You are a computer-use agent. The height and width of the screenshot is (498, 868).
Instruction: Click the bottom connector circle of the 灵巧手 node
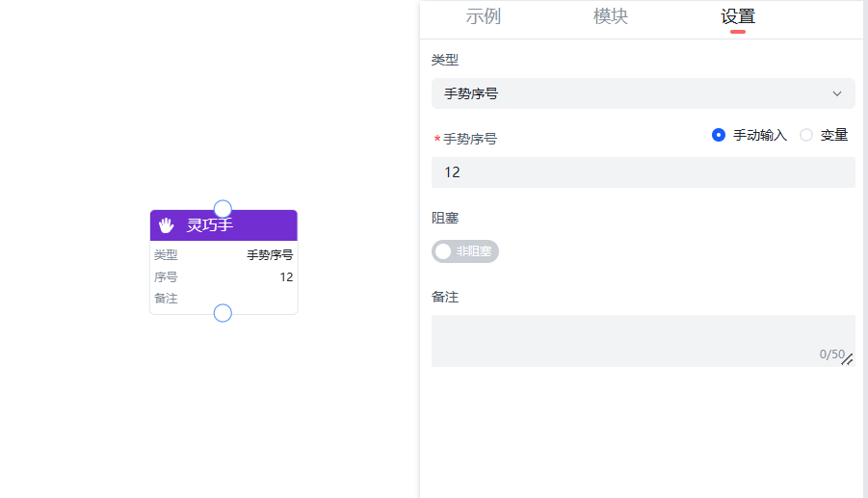point(223,313)
